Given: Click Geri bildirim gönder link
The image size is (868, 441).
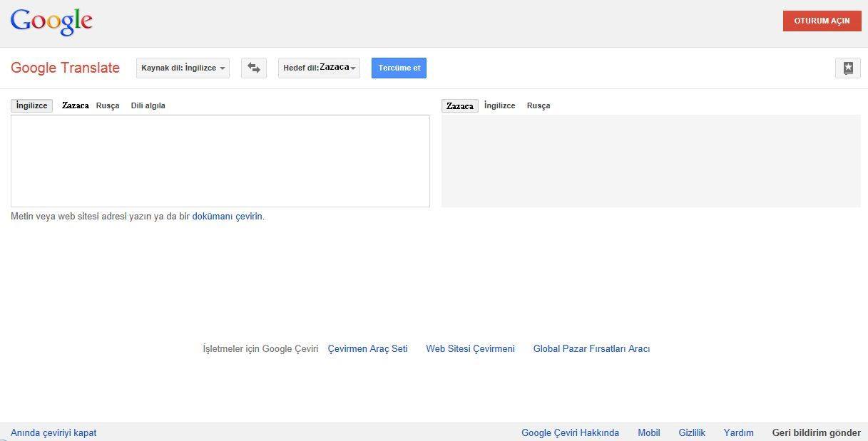Looking at the screenshot, I should click(817, 433).
